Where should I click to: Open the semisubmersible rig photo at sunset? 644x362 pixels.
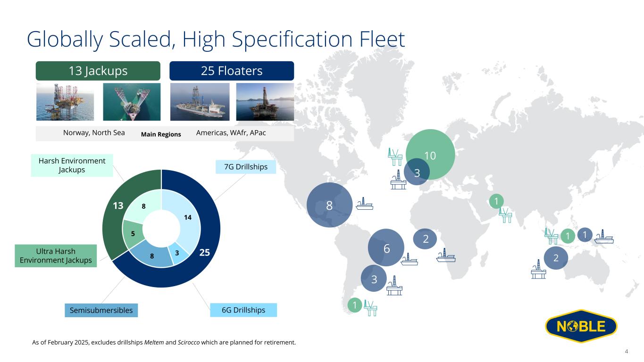pyautogui.click(x=265, y=102)
